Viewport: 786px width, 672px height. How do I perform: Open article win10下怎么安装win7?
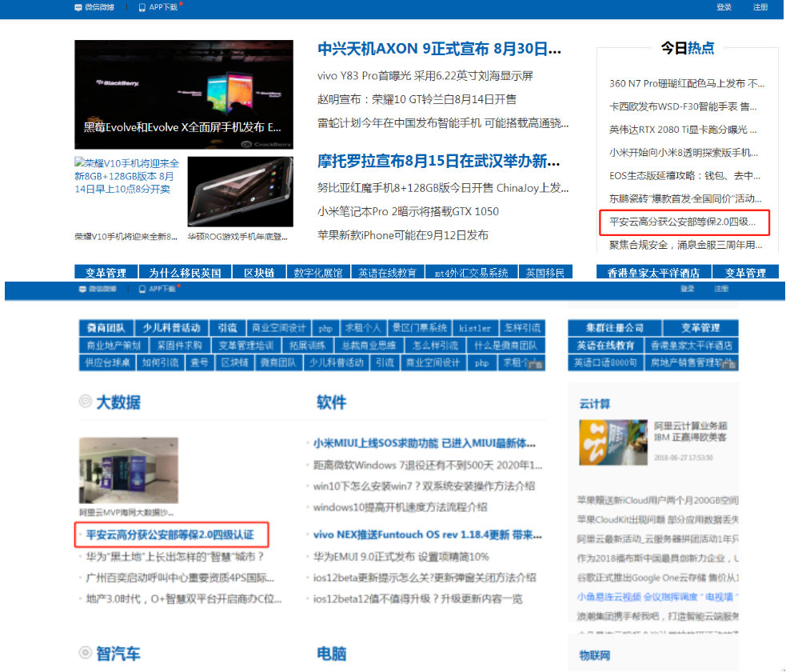(x=424, y=486)
